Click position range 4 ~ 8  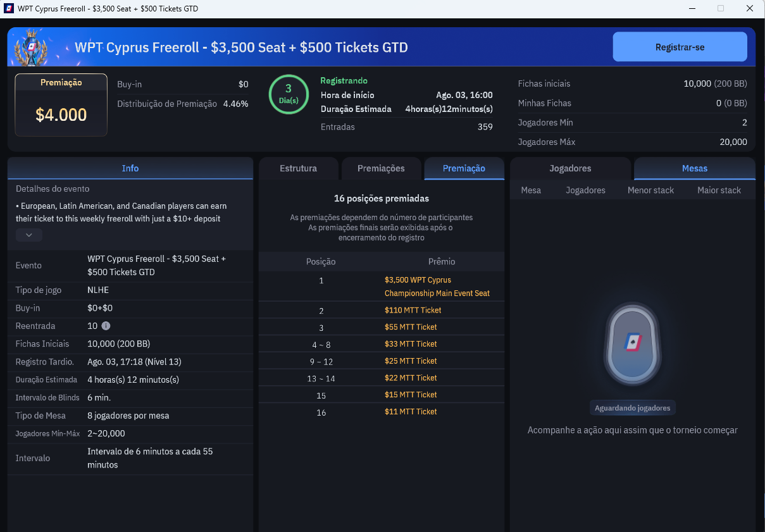pos(321,345)
